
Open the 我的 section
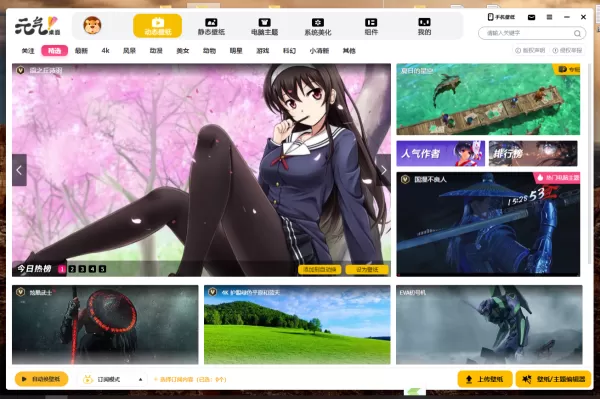424,26
